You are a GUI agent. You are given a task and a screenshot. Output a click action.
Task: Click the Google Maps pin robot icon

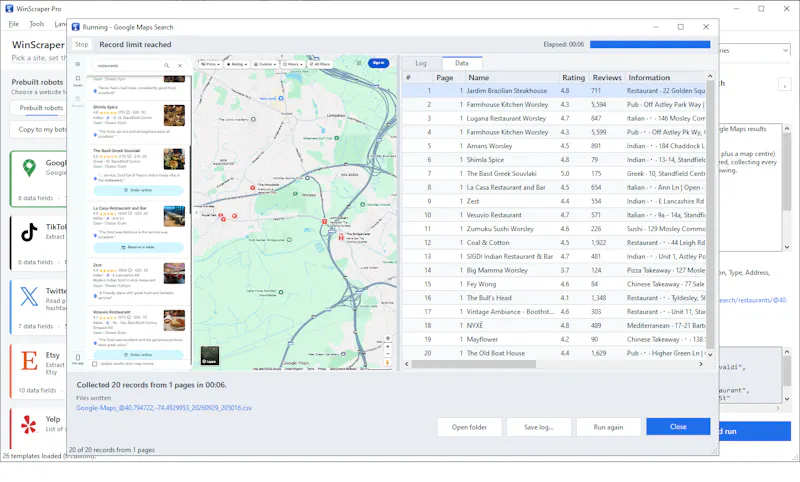(29, 168)
